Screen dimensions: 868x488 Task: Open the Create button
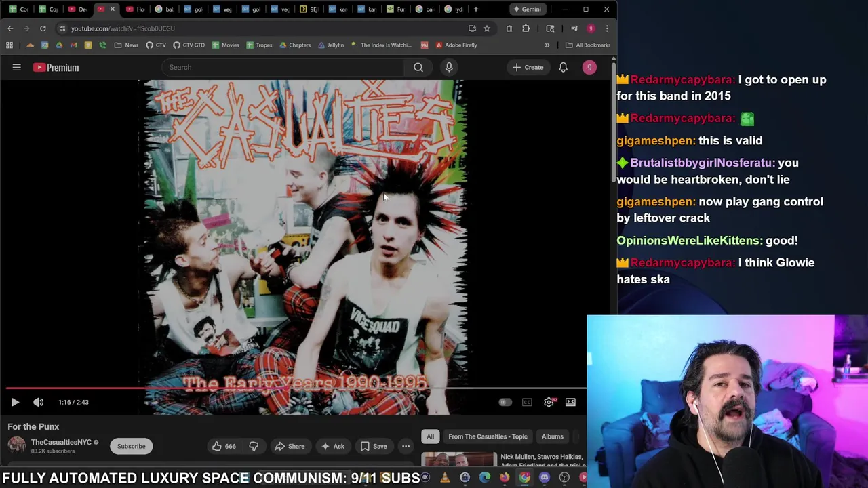tap(528, 67)
